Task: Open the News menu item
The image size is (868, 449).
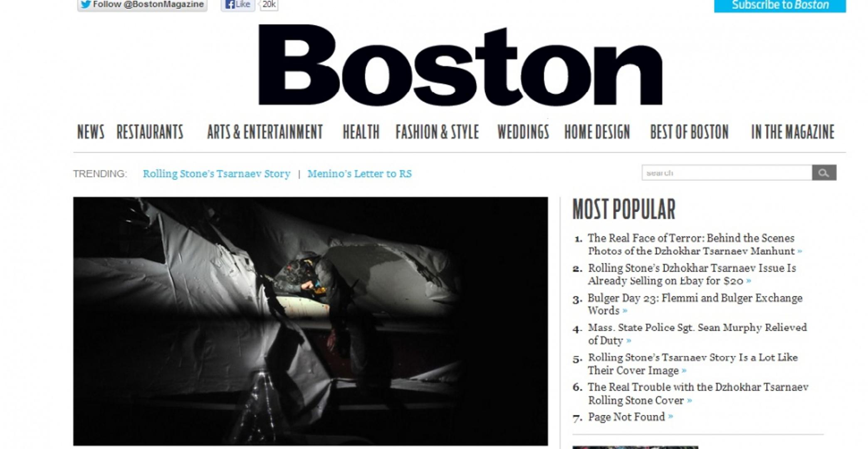Action: [91, 132]
